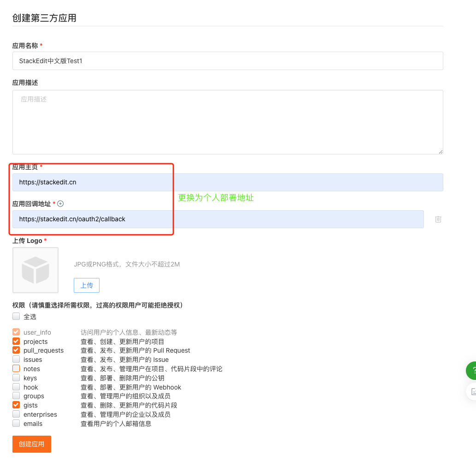Enable the notes permission checkbox
The height and width of the screenshot is (461, 476).
(16, 368)
